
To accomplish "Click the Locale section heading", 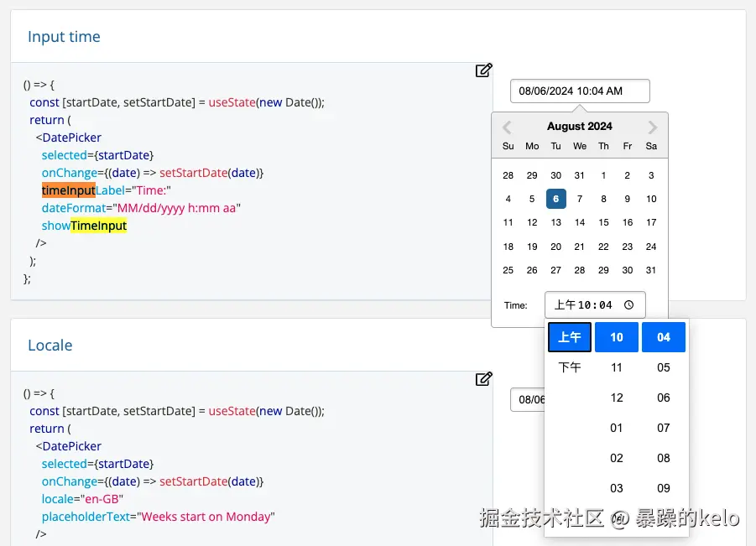I will tap(50, 345).
